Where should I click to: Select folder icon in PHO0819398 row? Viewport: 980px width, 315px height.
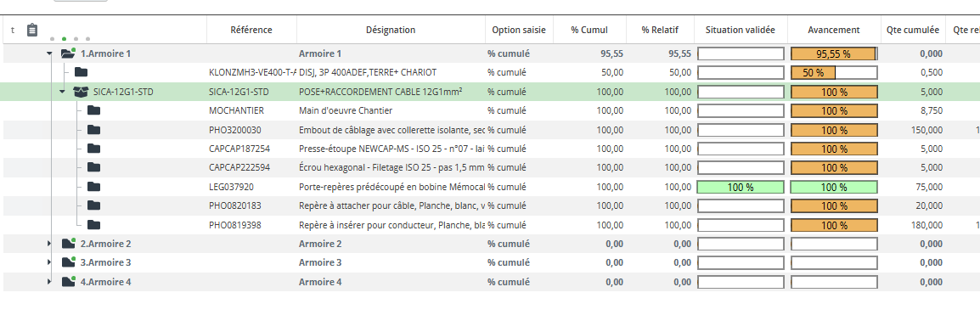tap(93, 225)
